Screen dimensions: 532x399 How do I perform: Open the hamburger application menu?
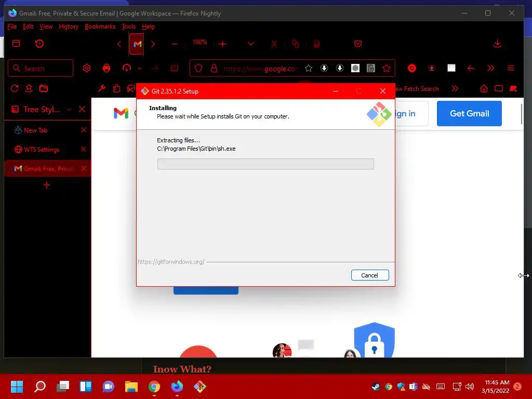[x=511, y=68]
